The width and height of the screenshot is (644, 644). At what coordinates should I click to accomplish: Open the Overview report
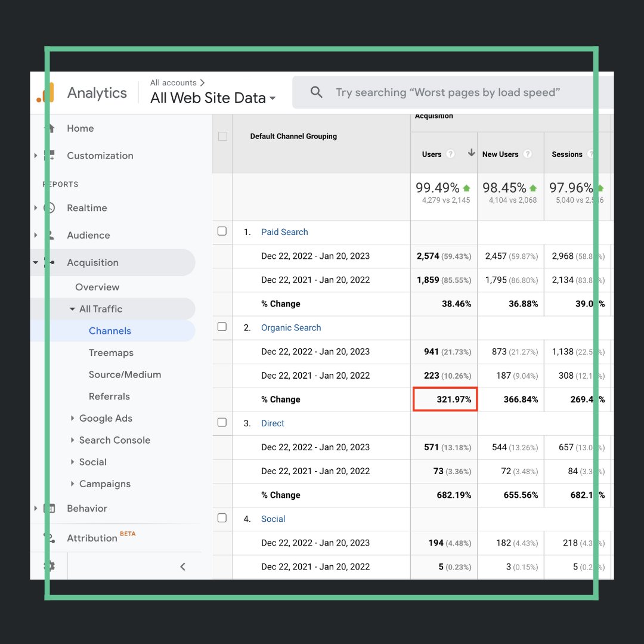[x=97, y=287]
